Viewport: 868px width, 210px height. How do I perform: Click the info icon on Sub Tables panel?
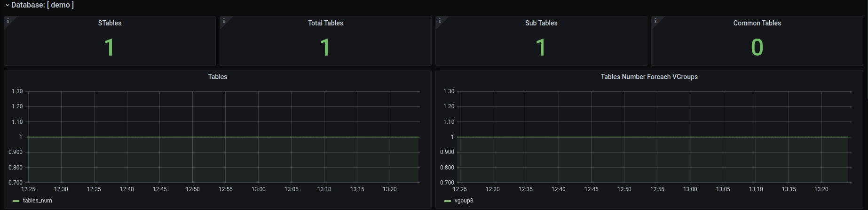[440, 21]
